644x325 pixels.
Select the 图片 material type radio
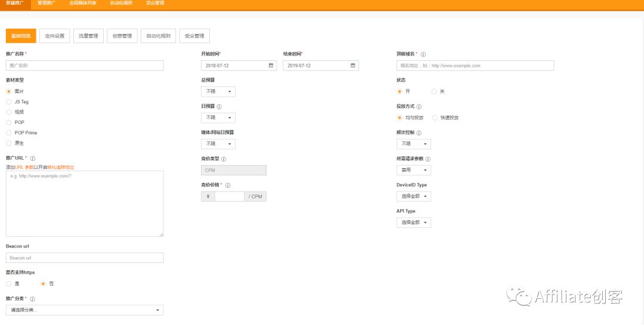pyautogui.click(x=8, y=91)
